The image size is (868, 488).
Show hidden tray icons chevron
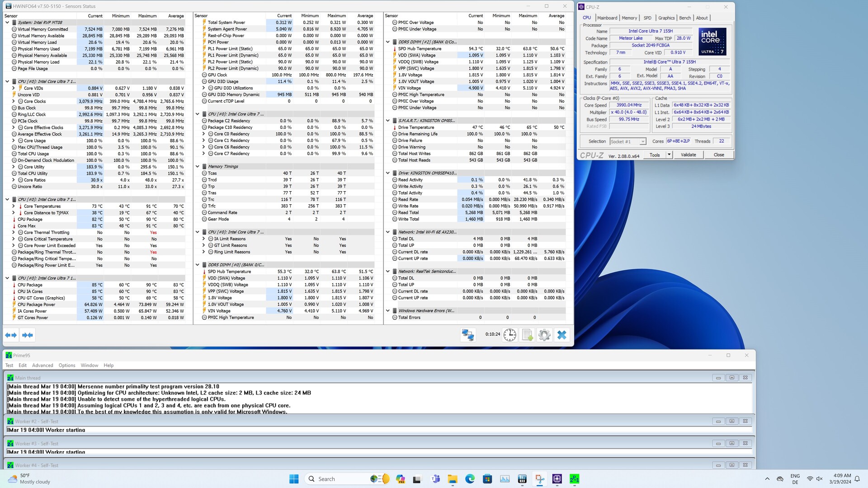point(767,479)
